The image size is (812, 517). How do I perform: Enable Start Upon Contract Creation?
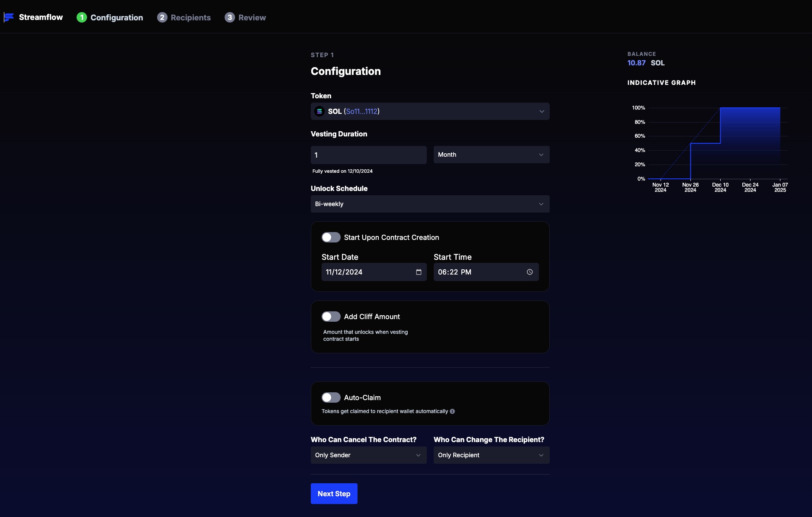pyautogui.click(x=331, y=237)
